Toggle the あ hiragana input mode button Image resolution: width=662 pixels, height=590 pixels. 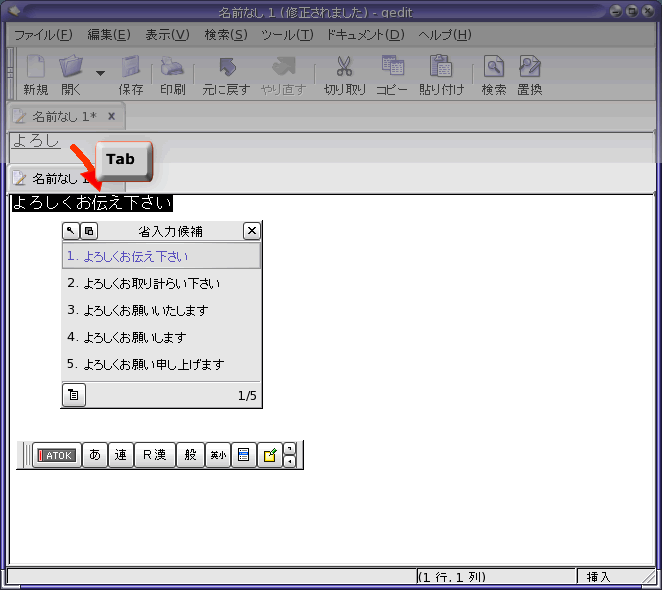(95, 455)
